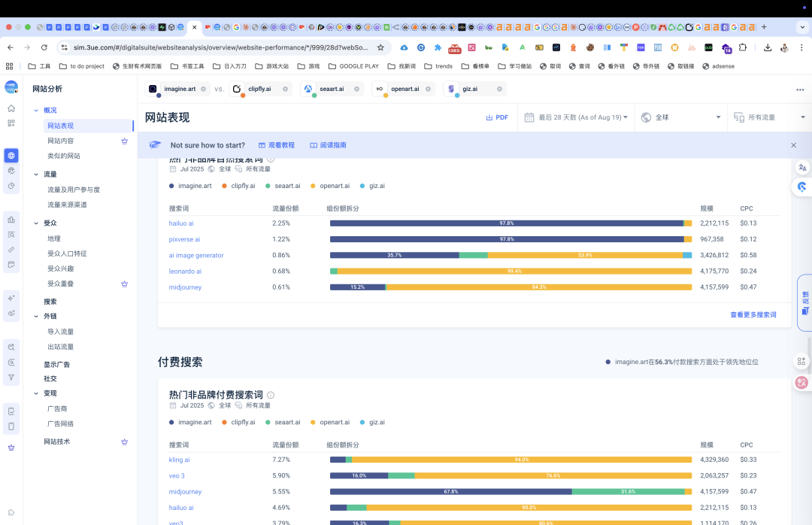Click clipfly.ai legend dot in paid search

click(224, 423)
